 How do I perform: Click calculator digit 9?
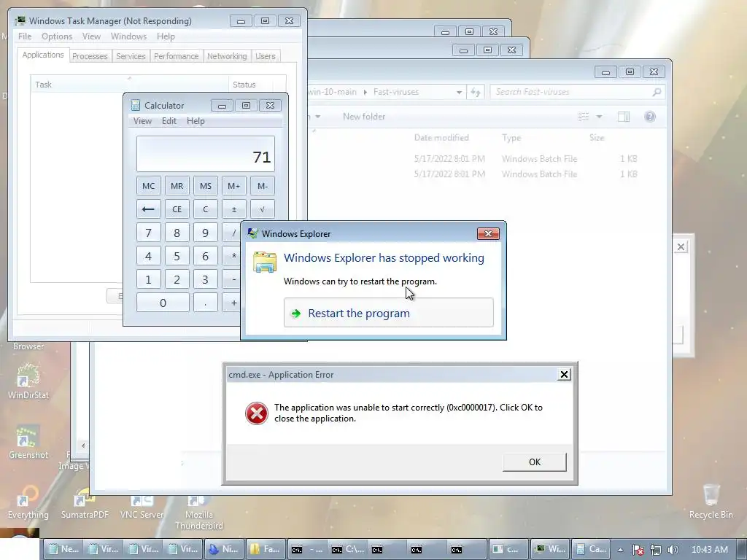click(x=205, y=233)
